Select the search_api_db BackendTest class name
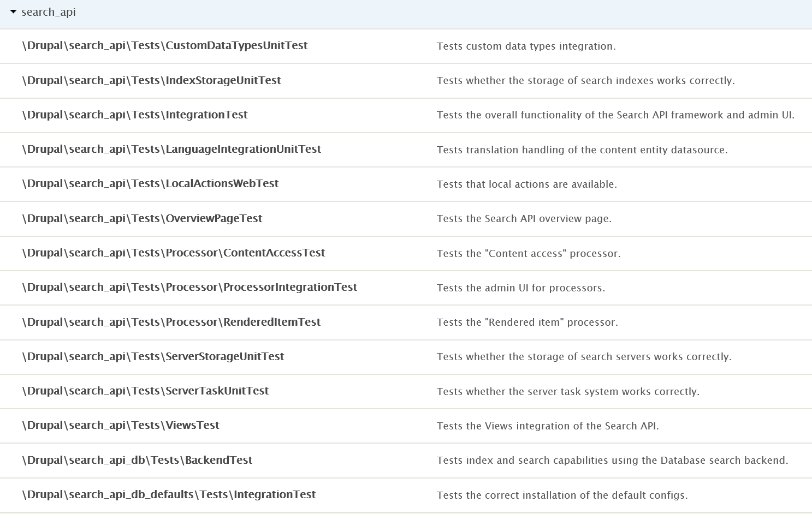 click(137, 460)
